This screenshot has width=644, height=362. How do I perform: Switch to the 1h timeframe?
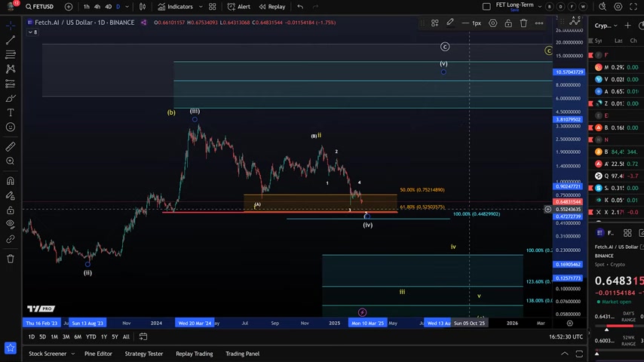click(86, 7)
